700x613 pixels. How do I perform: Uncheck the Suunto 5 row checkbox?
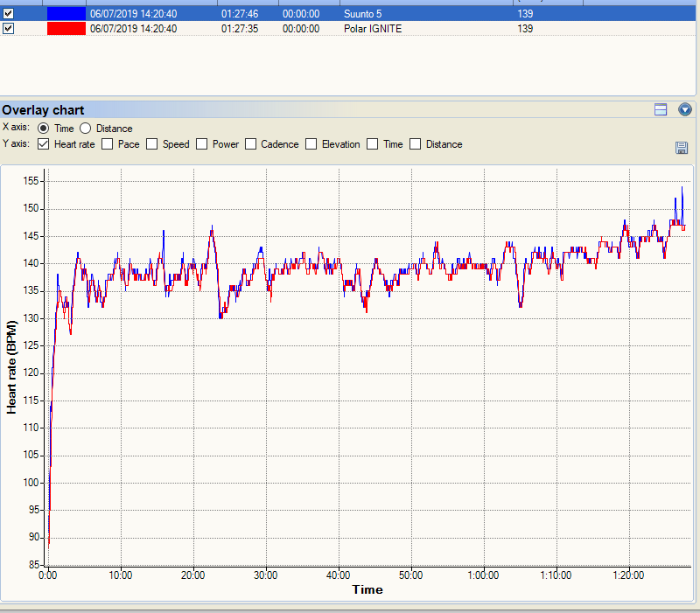coord(8,14)
